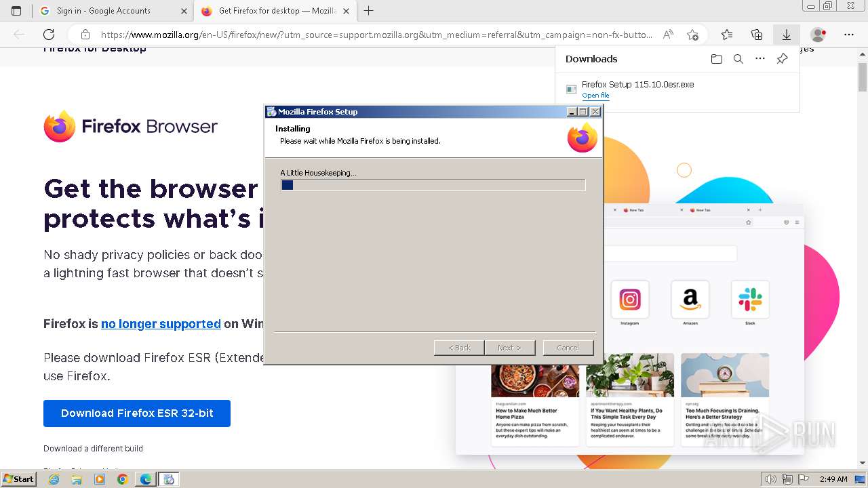The height and width of the screenshot is (488, 868).
Task: Open Google Chrome from taskbar
Action: (123, 479)
